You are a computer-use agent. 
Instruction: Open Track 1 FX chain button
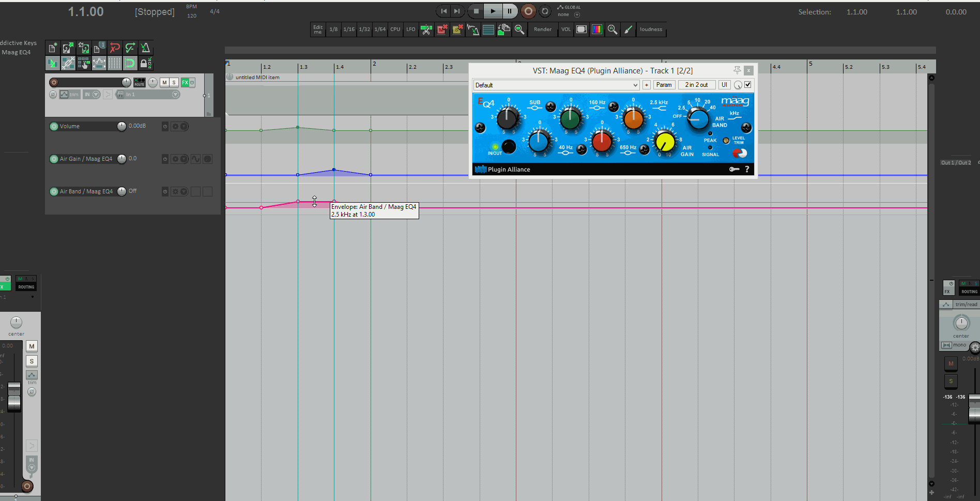185,82
